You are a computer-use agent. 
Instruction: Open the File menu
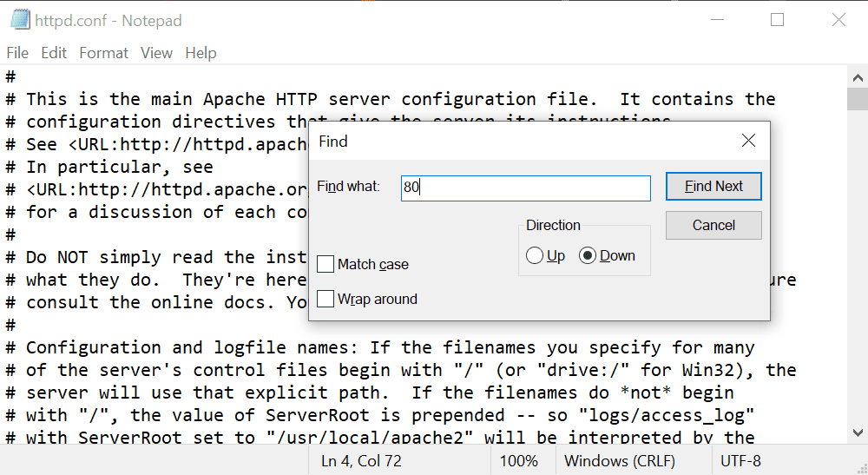coord(17,53)
